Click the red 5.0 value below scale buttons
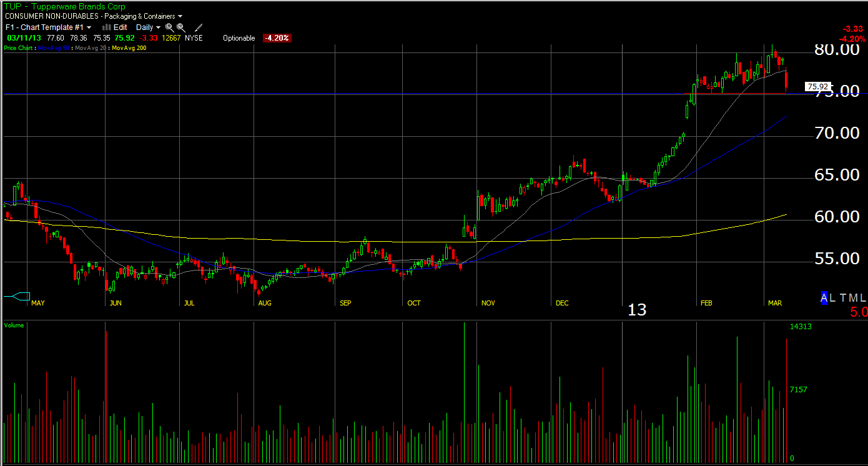 click(x=859, y=312)
